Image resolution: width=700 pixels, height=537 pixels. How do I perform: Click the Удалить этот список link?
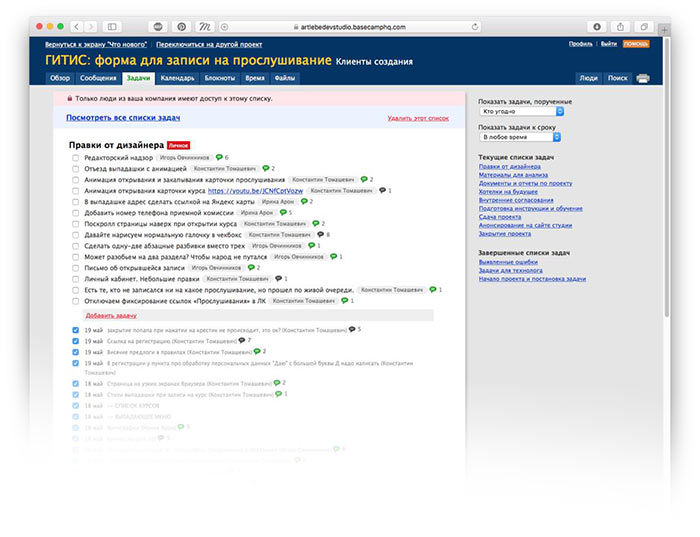pyautogui.click(x=419, y=118)
